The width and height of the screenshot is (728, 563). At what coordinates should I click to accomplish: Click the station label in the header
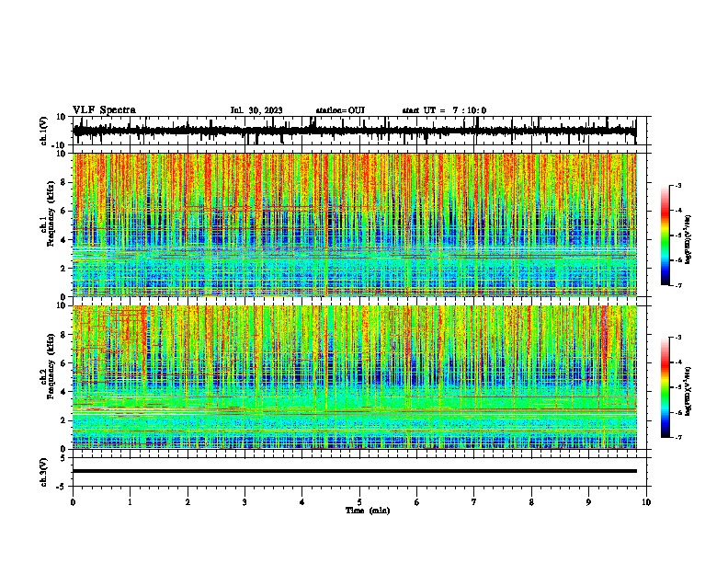click(x=340, y=110)
